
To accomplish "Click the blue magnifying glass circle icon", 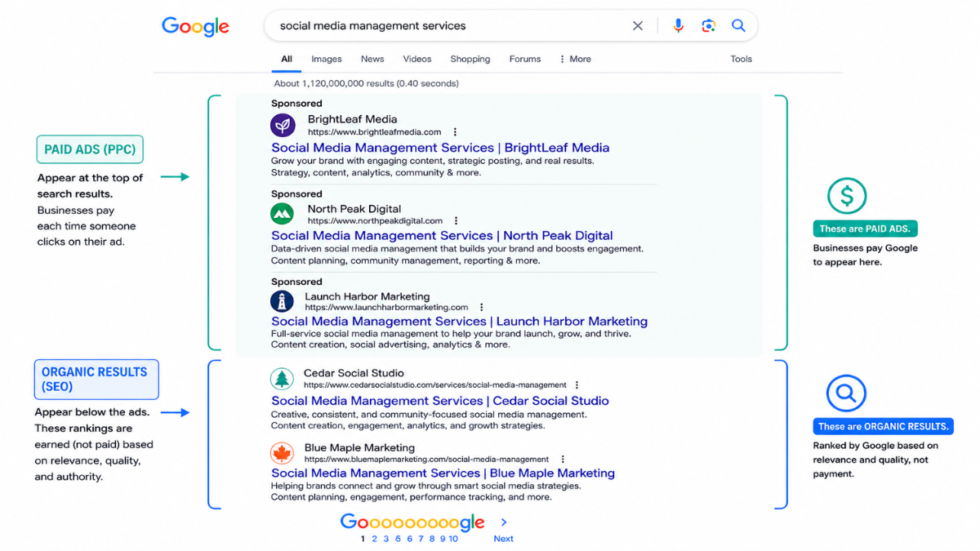I will pos(846,394).
